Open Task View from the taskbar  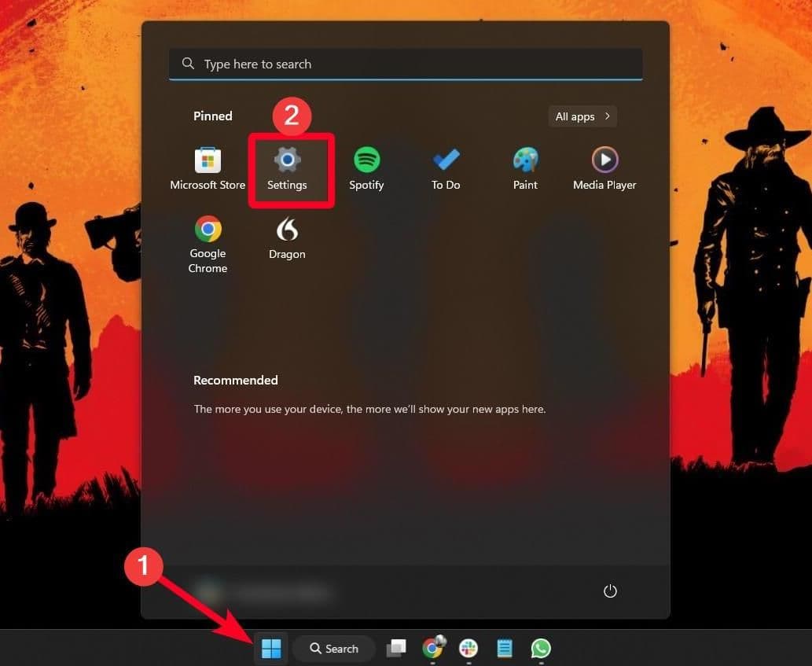pyautogui.click(x=395, y=648)
